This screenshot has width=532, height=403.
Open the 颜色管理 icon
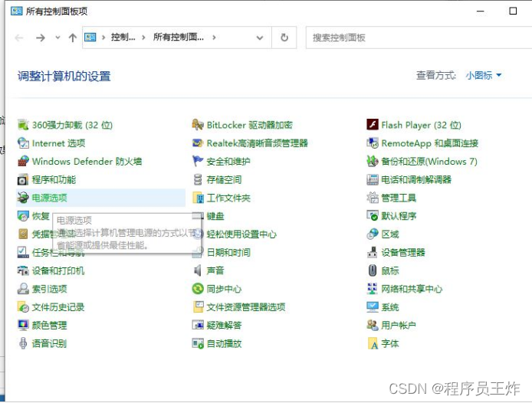(23, 326)
